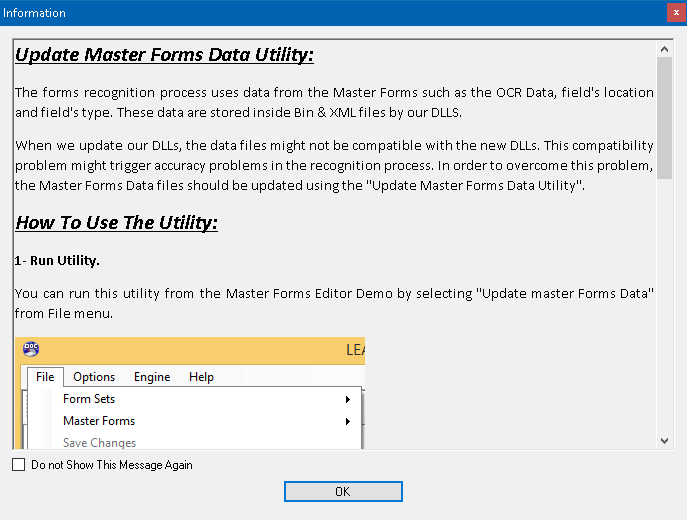Expand the Form Sets submenu arrow

coord(348,400)
